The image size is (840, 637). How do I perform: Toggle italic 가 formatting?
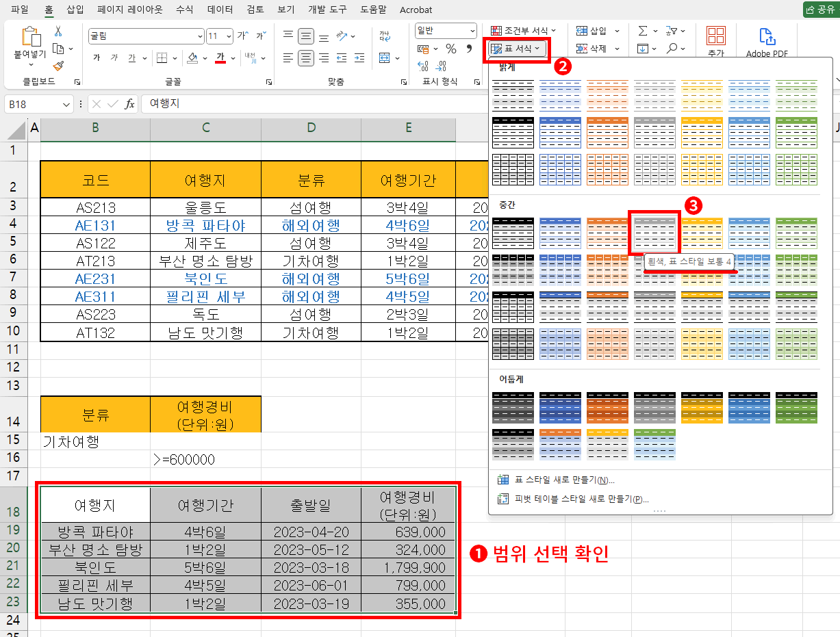point(114,57)
